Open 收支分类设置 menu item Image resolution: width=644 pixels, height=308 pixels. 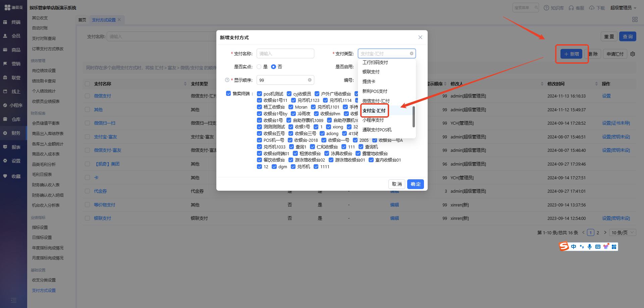[44, 280]
